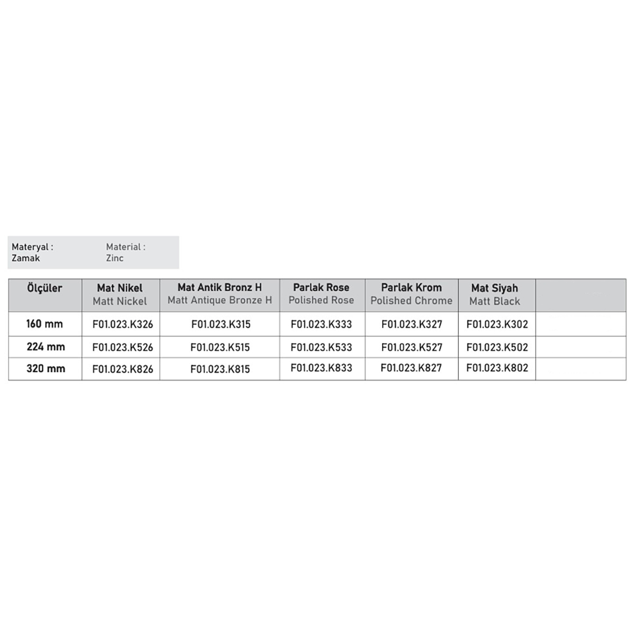Screen dimensions: 644x644
Task: Click the Materyal Zamak label
Action: coord(32,252)
